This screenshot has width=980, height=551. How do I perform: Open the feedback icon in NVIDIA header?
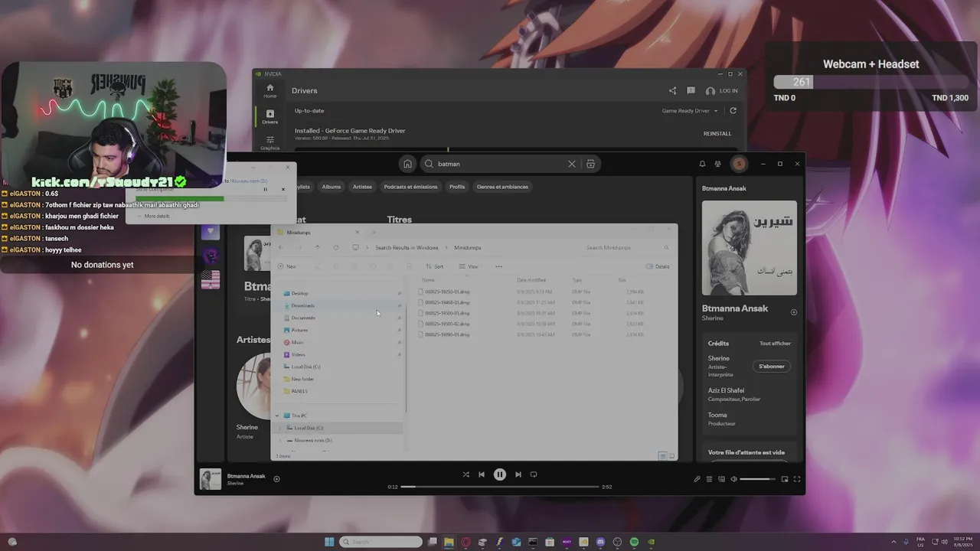point(691,90)
